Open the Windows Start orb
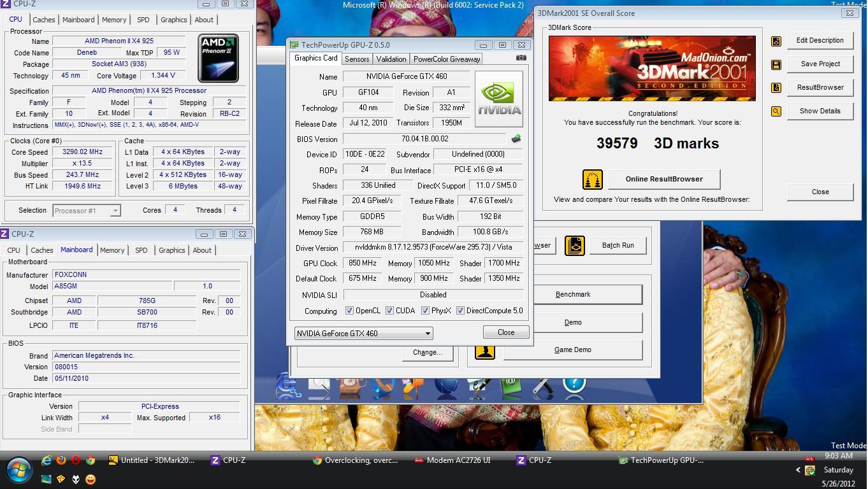868x489 pixels. click(x=20, y=469)
